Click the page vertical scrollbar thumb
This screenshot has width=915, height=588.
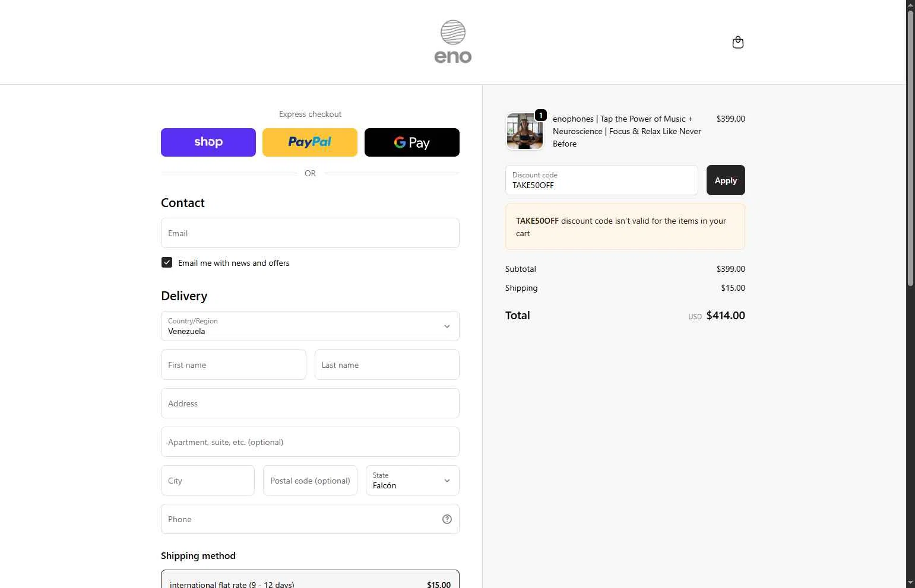tap(910, 148)
